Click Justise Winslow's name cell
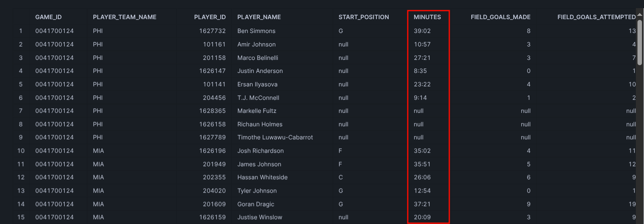644x224 pixels. click(x=259, y=217)
